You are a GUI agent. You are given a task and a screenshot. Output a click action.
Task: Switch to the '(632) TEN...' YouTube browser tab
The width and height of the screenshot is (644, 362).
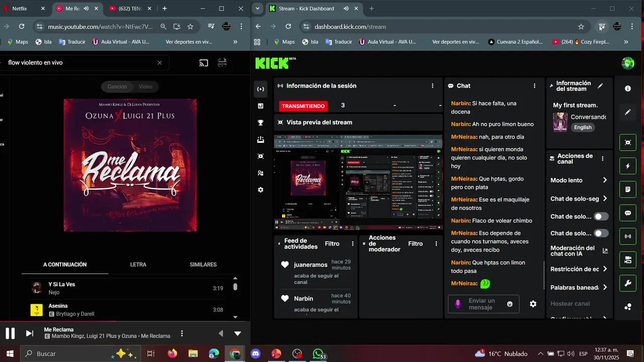coord(130,9)
